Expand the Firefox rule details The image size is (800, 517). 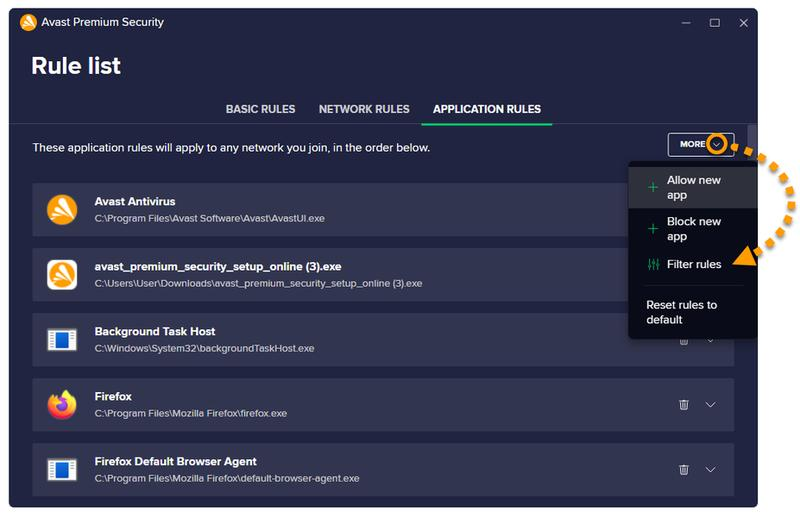pos(710,405)
